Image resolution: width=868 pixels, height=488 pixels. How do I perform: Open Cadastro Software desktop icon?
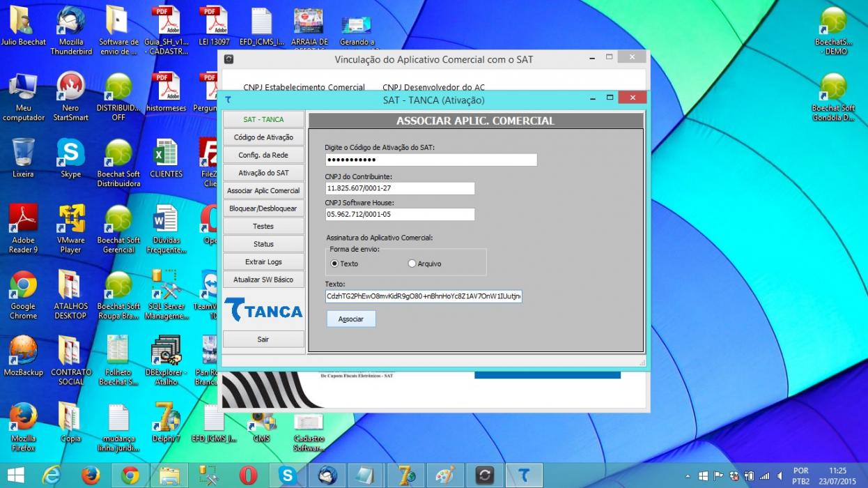tap(309, 432)
